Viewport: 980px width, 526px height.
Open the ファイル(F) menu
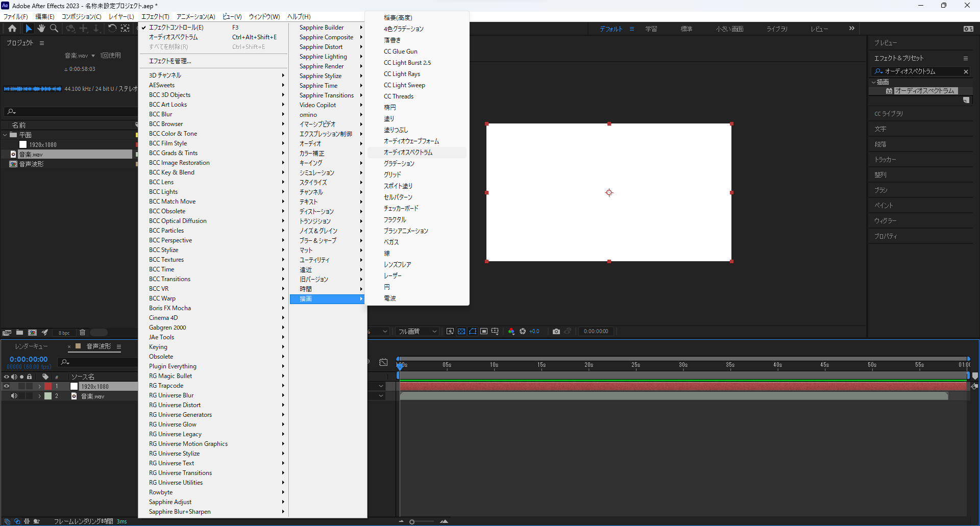point(16,17)
